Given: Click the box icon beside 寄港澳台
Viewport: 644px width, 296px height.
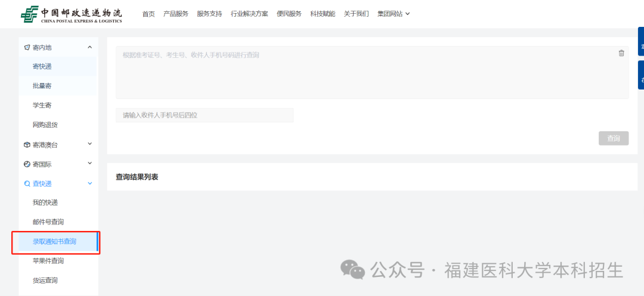Looking at the screenshot, I should click(x=27, y=144).
